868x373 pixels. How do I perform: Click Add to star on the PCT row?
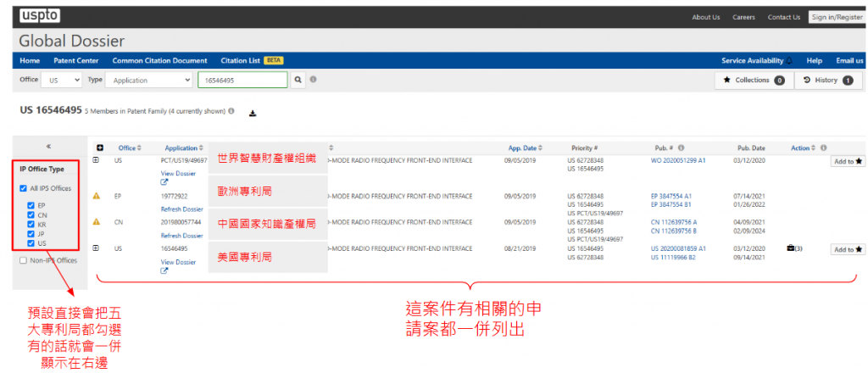click(848, 161)
